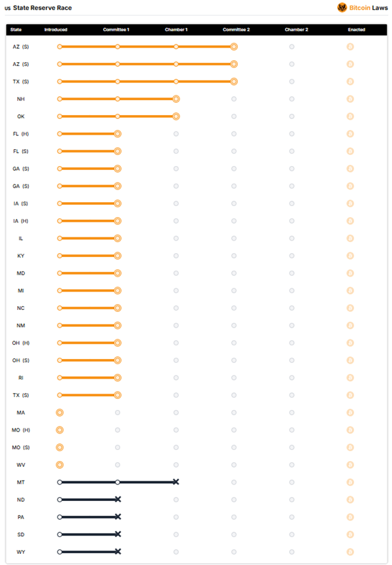
Task: Open the Bitcoin Laws link text
Action: coord(368,8)
